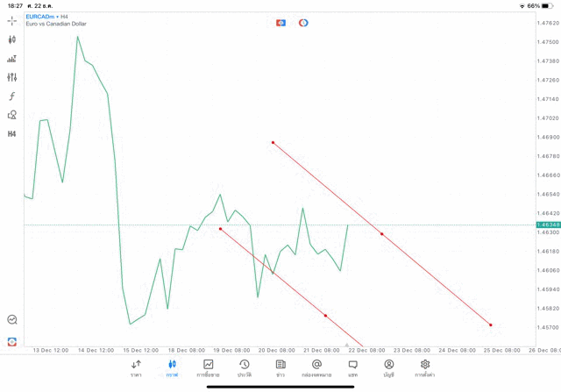Activate the crosshair cursor tool

tap(12, 20)
